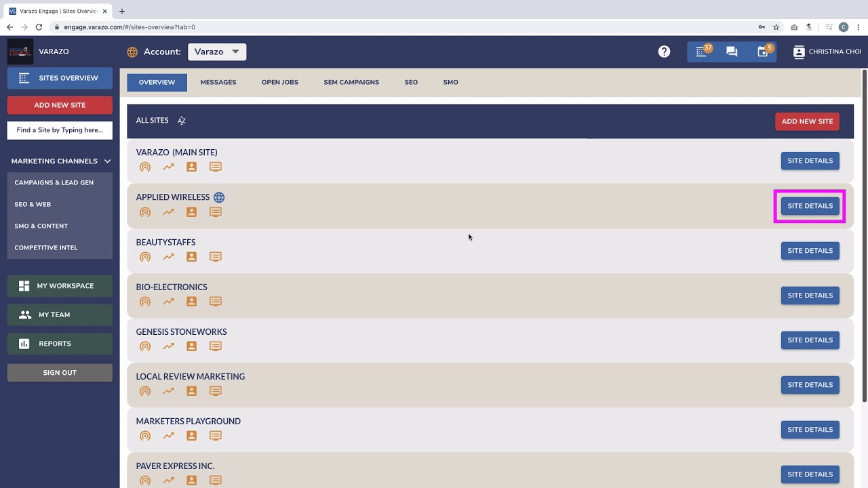Open SMO & Content in the sidebar

pyautogui.click(x=60, y=226)
